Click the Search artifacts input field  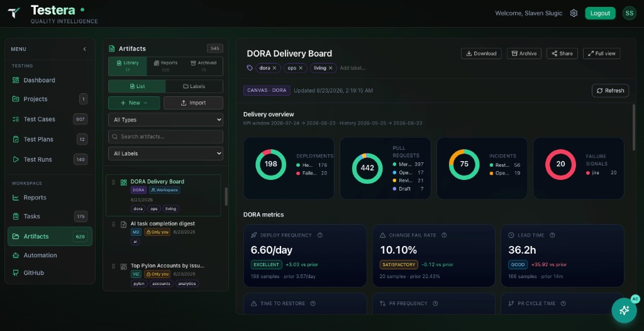coord(165,137)
